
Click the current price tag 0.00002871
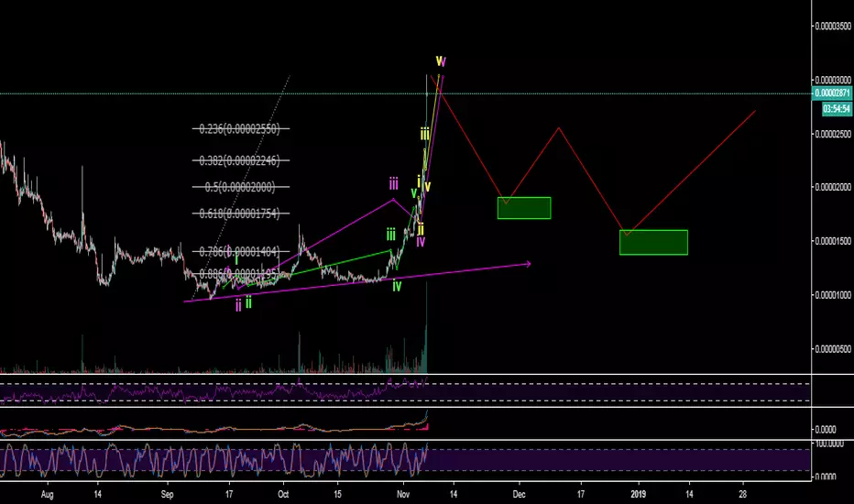832,93
